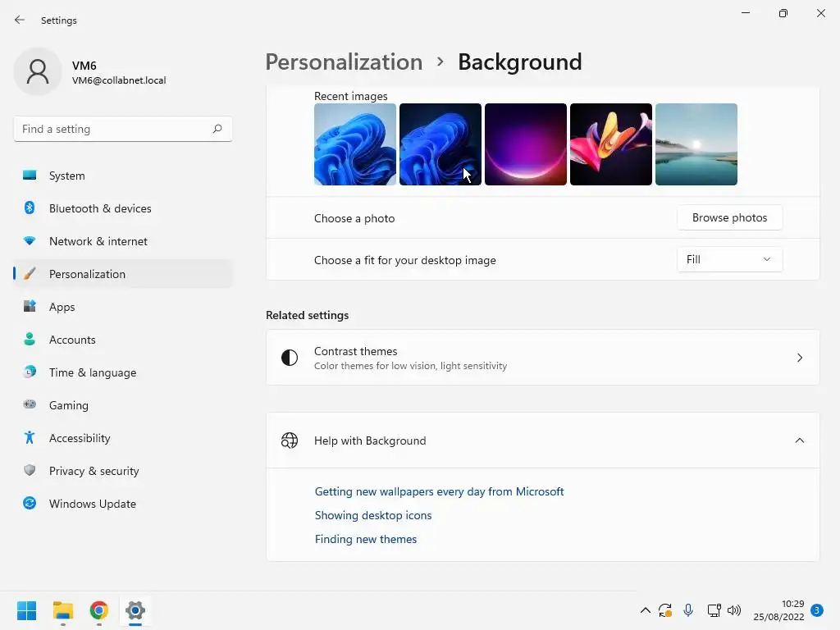Select the lake landscape wallpaper thumbnail
The width and height of the screenshot is (840, 630).
696,144
